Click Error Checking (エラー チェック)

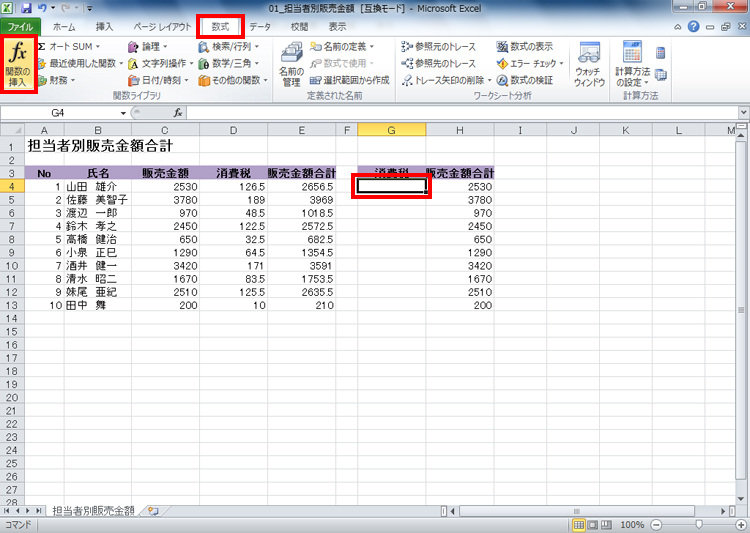tap(527, 63)
